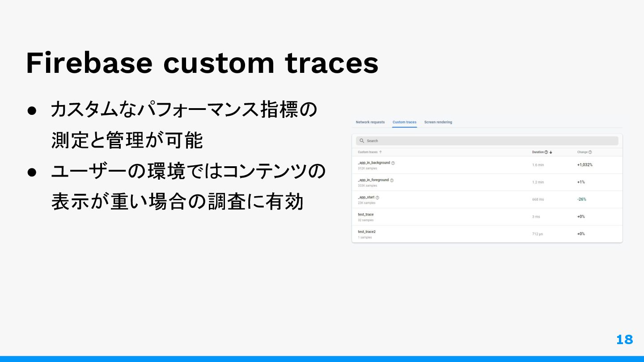
Task: Click the 1.6 min duration value
Action: point(538,165)
